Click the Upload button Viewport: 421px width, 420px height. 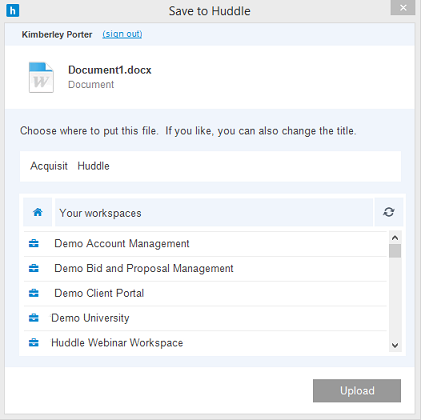[x=357, y=391]
